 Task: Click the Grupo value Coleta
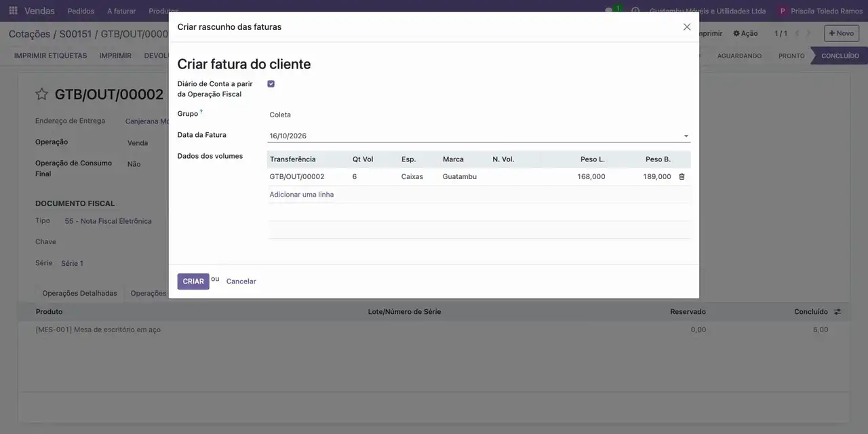click(x=280, y=115)
